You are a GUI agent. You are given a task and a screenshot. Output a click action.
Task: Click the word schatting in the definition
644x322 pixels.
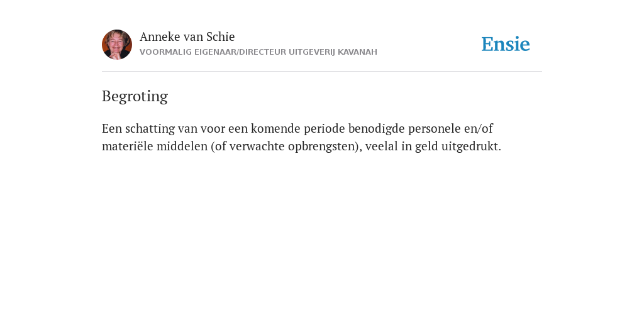[x=150, y=128]
